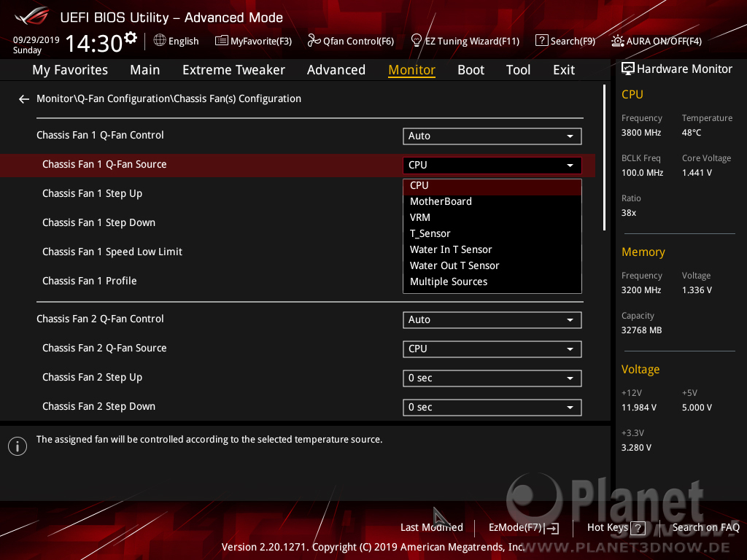Click the info icon beside the help text

[x=18, y=446]
